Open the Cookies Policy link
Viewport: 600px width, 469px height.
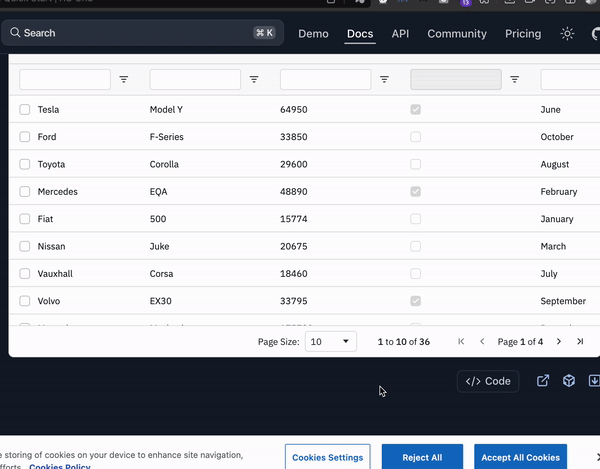click(60, 466)
